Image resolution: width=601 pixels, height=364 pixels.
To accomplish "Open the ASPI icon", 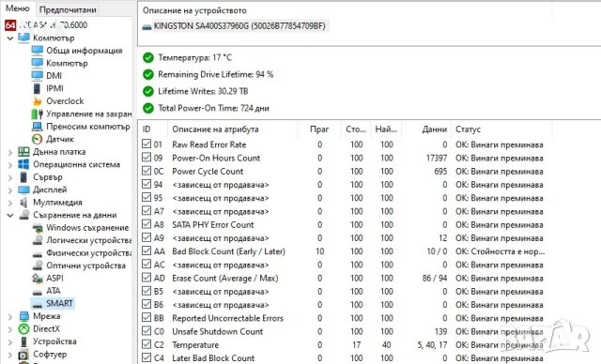I will pyautogui.click(x=38, y=279).
